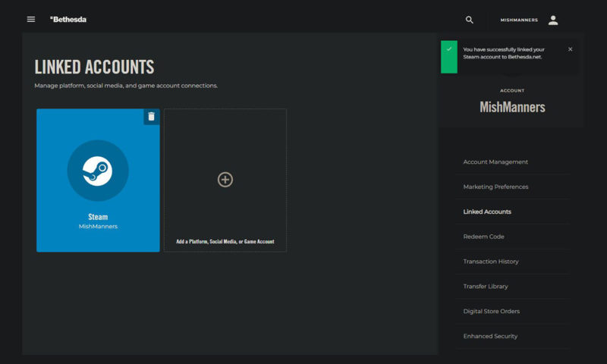Viewport: 607px width, 364px height.
Task: Open Redeem Code page
Action: 483,237
